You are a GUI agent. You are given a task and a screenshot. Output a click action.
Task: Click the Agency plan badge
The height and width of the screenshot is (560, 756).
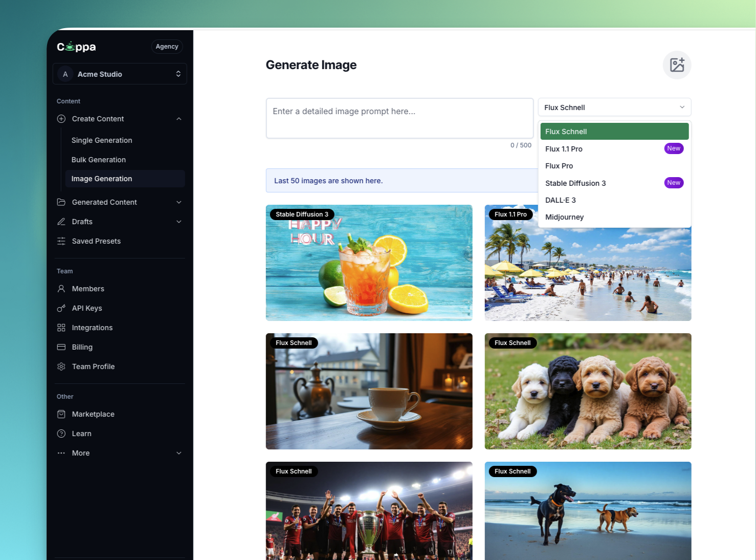pyautogui.click(x=167, y=47)
